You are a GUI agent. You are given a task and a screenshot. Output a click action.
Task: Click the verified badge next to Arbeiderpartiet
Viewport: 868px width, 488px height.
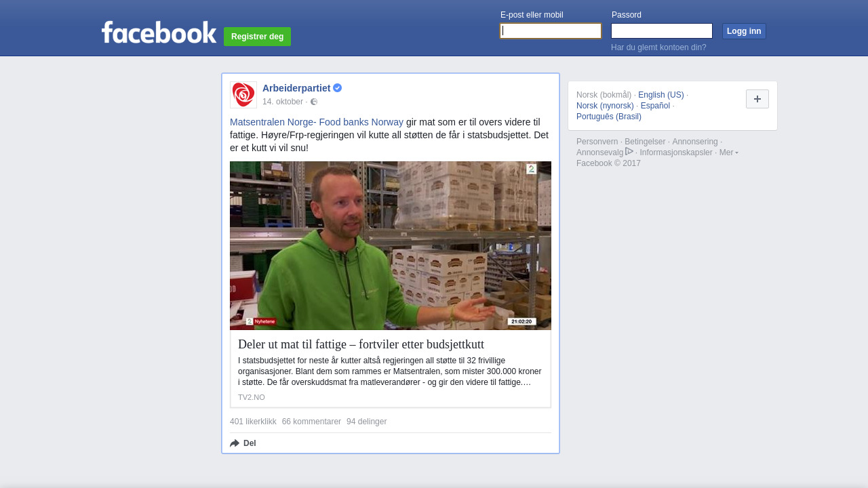[x=338, y=88]
